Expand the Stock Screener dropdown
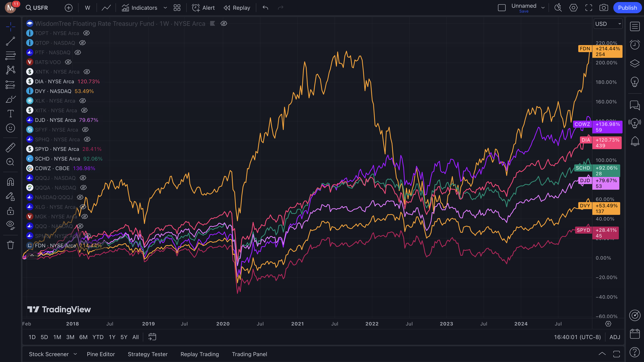Image resolution: width=644 pixels, height=362 pixels. pyautogui.click(x=75, y=354)
